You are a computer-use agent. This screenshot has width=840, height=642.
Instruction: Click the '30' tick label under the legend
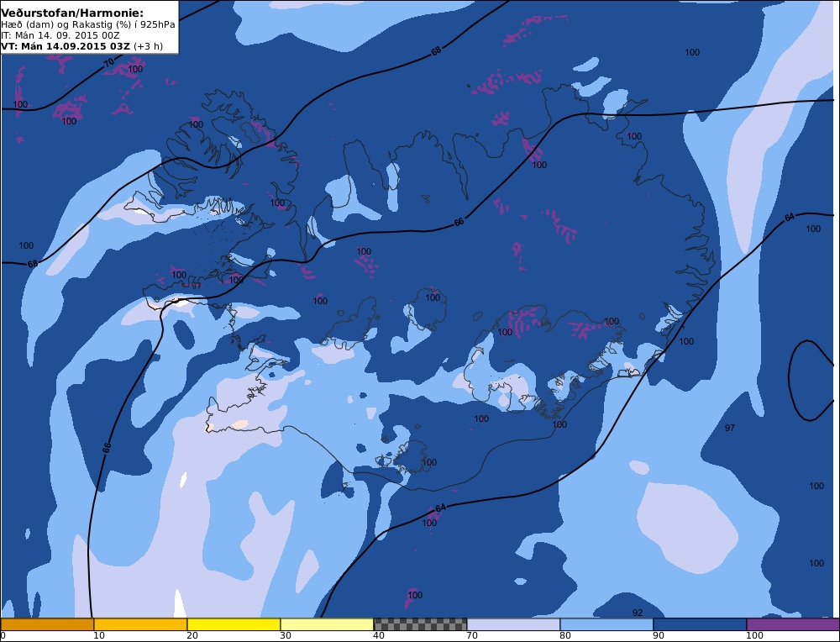tap(285, 635)
